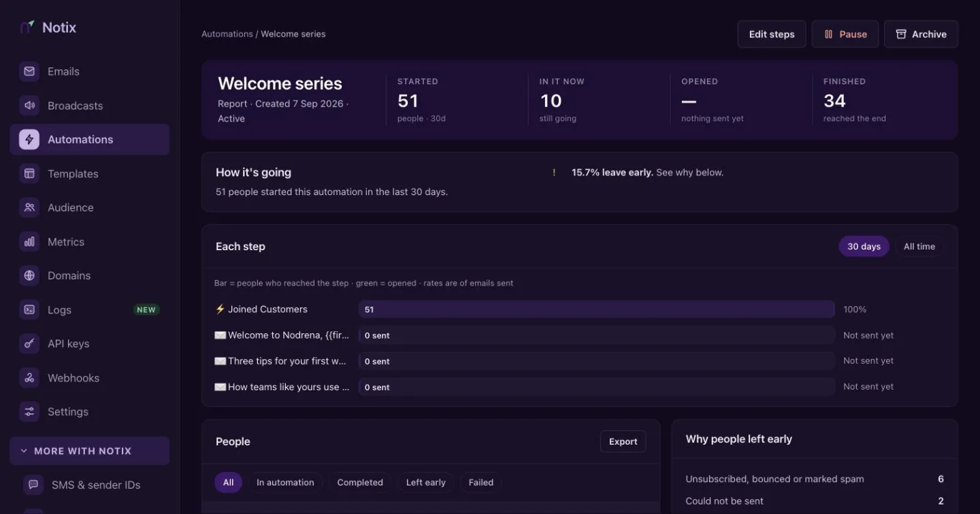Open Logs via its terminal icon
Viewport: 980px width, 514px height.
tap(29, 309)
